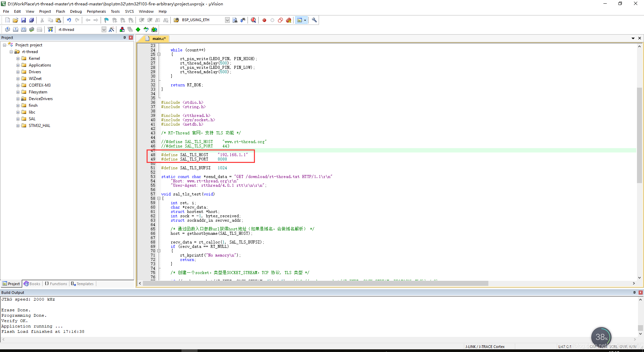Expand the Kernel folder
The width and height of the screenshot is (644, 352).
[x=18, y=58]
